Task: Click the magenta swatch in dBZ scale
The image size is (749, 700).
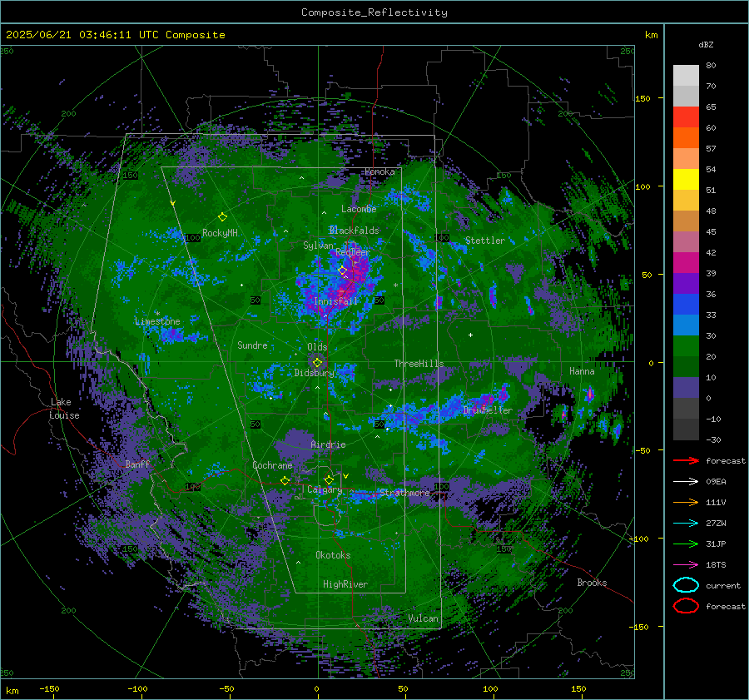Action: (x=686, y=263)
